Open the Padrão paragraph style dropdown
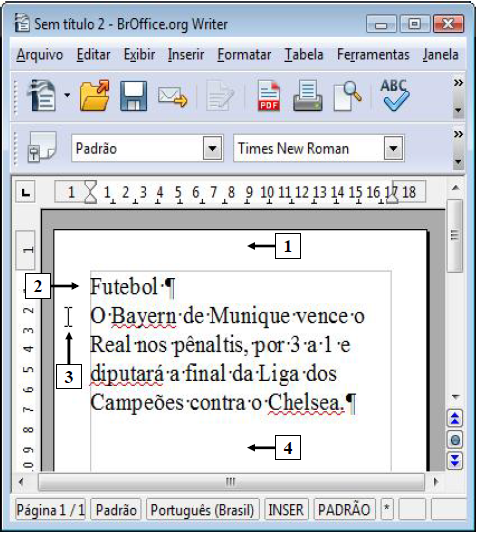This screenshot has height=533, width=477. pyautogui.click(x=212, y=148)
